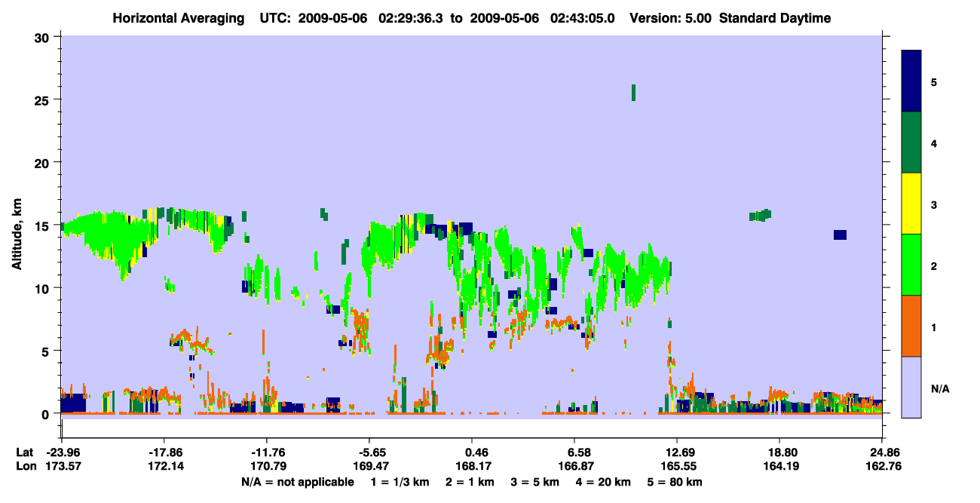Click the 'Lon' row label
The height and width of the screenshot is (503, 980).
click(25, 466)
